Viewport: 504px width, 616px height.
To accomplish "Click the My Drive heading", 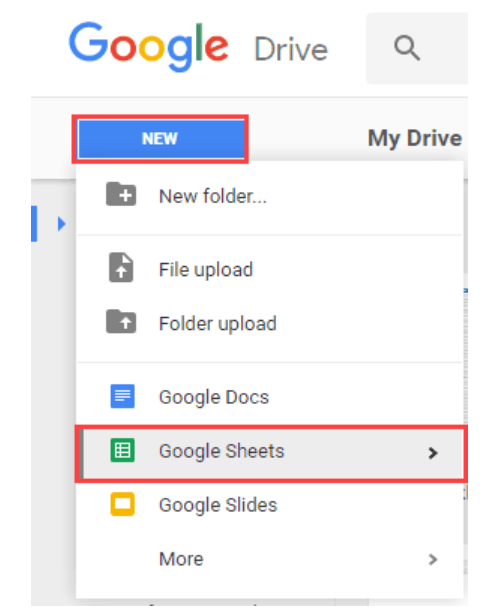I will pos(415,139).
